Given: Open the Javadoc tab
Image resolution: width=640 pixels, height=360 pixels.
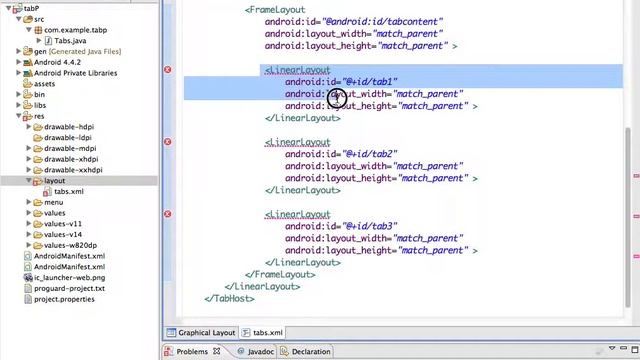Looking at the screenshot, I should tap(256, 351).
